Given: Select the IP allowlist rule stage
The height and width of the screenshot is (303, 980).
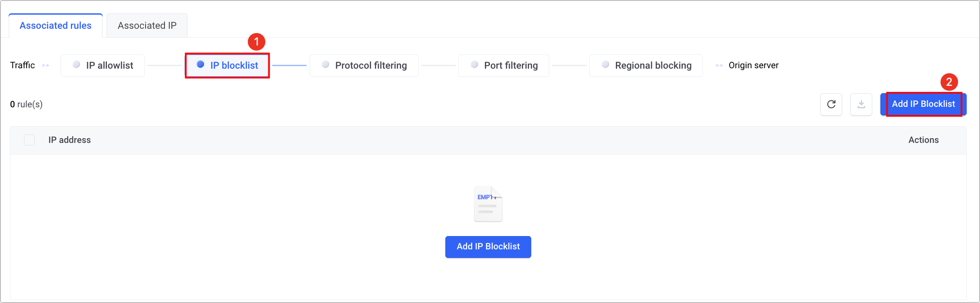Looking at the screenshot, I should [x=110, y=66].
